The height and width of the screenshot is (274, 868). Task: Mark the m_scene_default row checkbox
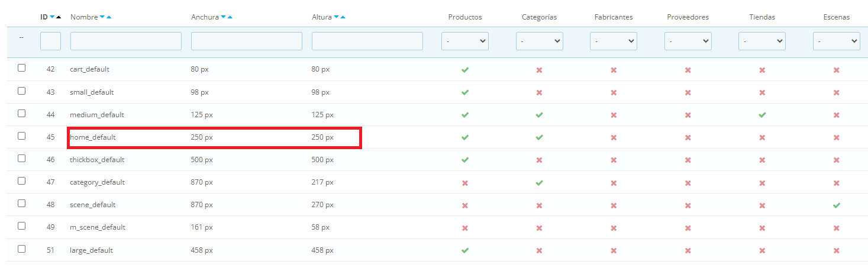pyautogui.click(x=21, y=226)
